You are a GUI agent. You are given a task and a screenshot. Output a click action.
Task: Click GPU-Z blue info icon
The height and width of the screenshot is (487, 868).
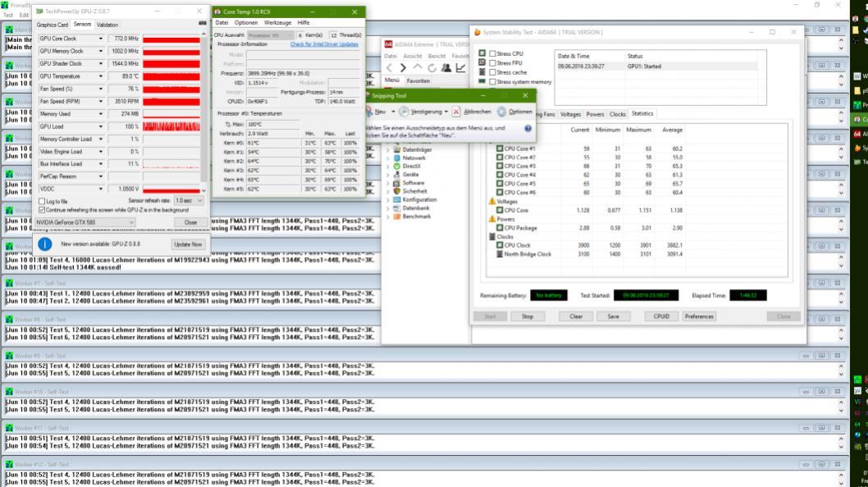pyautogui.click(x=45, y=244)
